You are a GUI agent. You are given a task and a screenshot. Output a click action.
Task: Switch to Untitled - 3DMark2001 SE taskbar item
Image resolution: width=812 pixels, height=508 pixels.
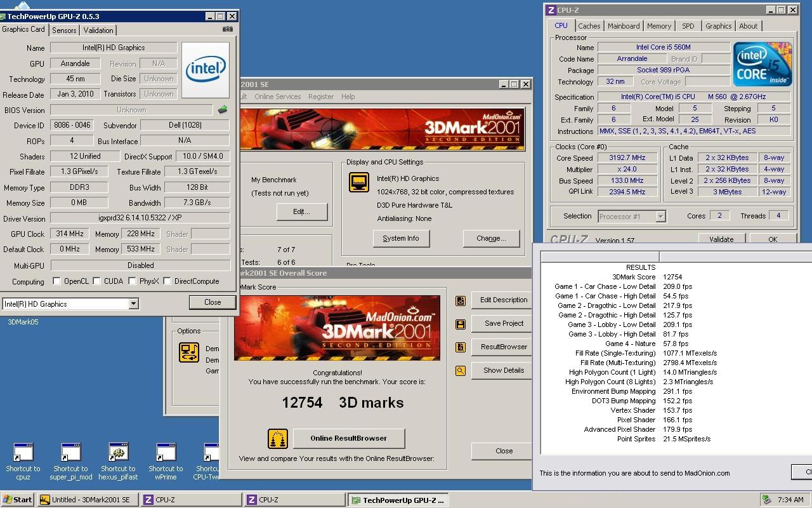(x=88, y=500)
